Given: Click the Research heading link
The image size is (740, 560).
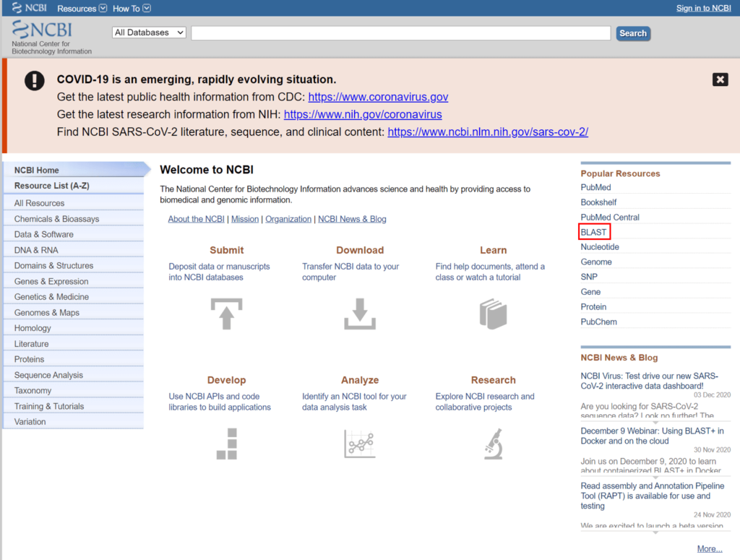Looking at the screenshot, I should (493, 380).
